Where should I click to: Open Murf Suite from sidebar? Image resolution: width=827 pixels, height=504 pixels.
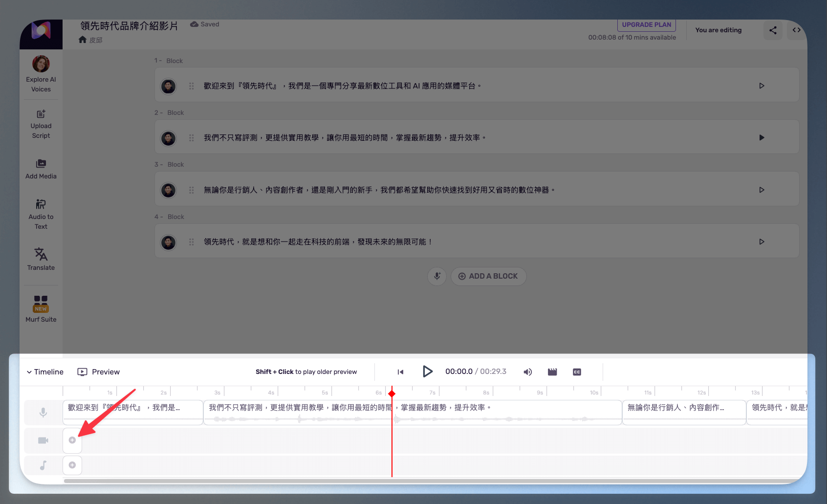point(41,309)
